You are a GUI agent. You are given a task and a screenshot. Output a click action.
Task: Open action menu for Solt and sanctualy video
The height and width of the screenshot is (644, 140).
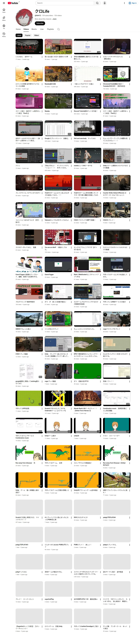100,139
